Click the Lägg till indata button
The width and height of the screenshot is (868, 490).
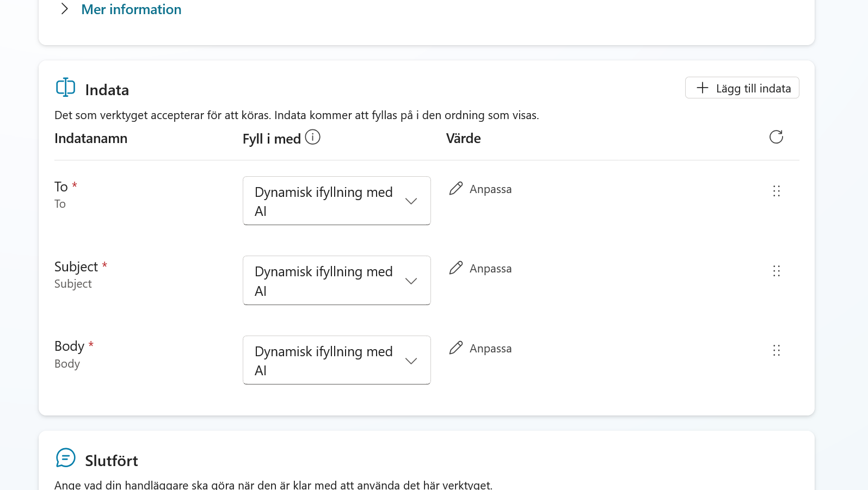click(x=742, y=88)
